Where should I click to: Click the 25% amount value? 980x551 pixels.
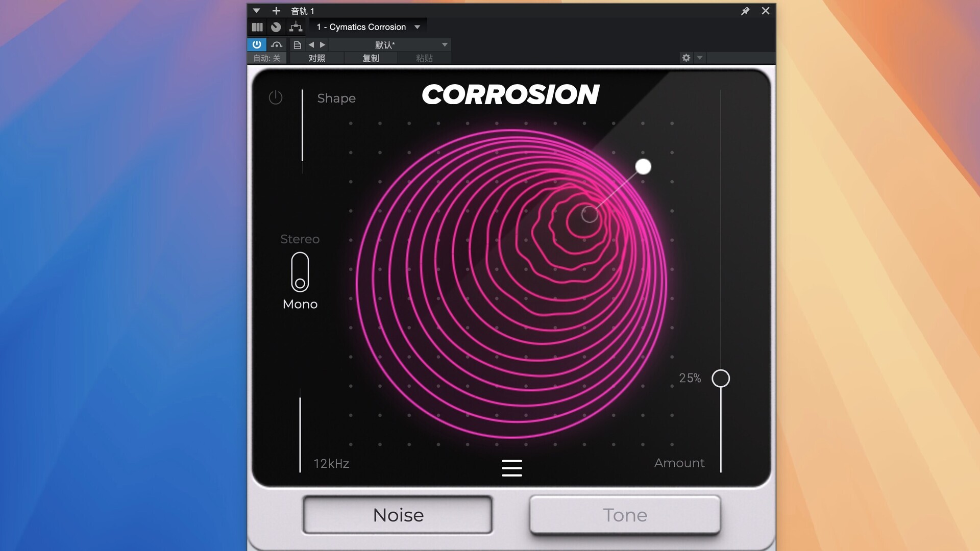click(690, 378)
